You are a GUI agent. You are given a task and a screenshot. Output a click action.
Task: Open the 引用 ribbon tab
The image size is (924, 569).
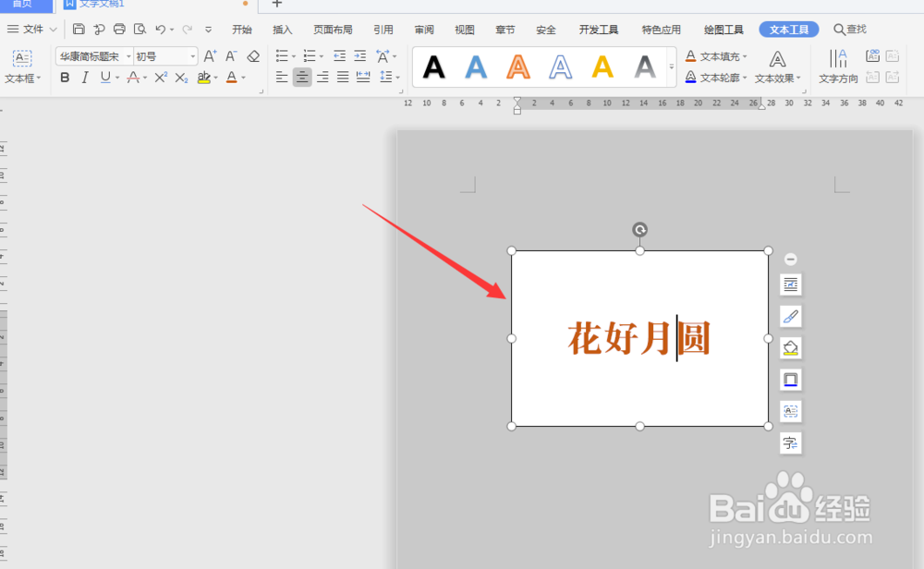(383, 30)
